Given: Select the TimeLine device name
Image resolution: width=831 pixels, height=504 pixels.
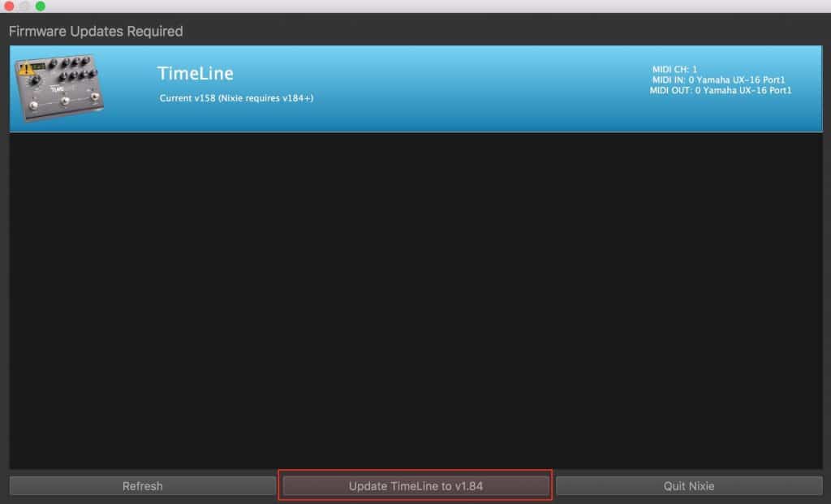Looking at the screenshot, I should point(195,73).
